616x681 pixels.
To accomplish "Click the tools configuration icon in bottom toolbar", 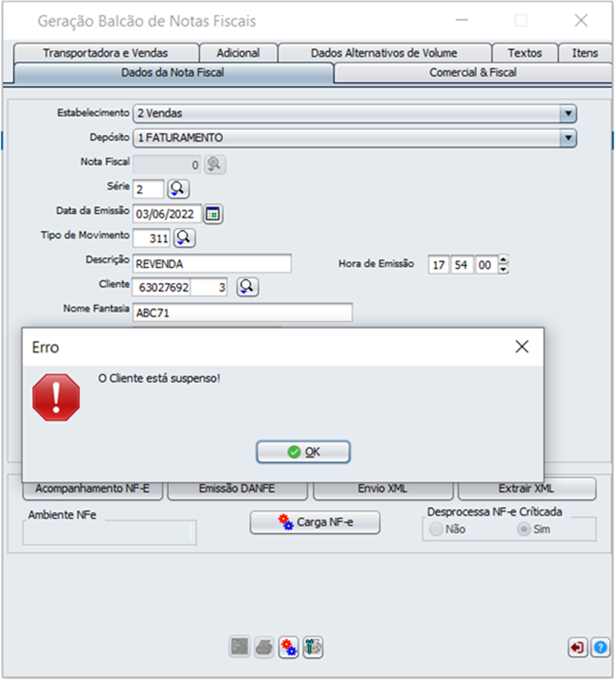I will [x=313, y=648].
